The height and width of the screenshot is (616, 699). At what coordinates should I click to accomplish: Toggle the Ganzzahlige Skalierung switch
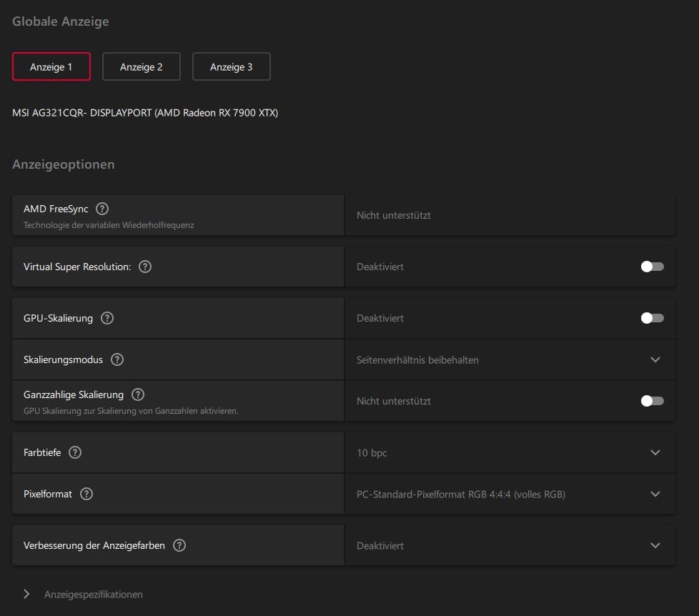coord(653,401)
